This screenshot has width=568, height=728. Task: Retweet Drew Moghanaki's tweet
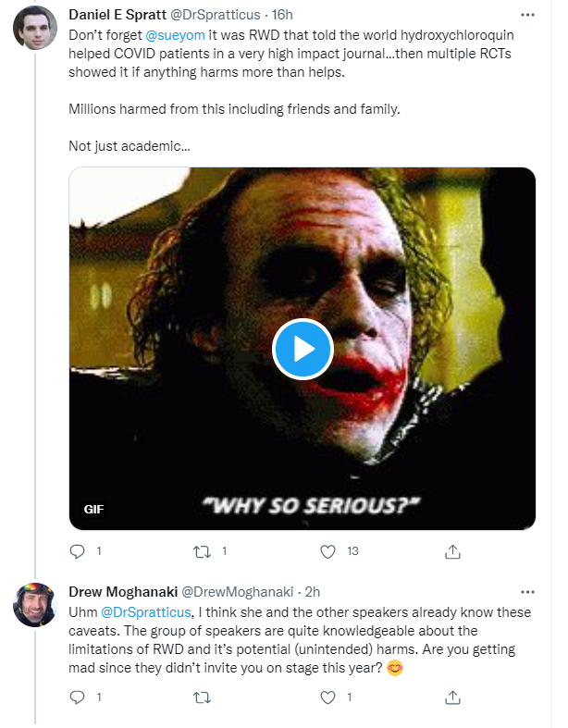click(x=202, y=697)
